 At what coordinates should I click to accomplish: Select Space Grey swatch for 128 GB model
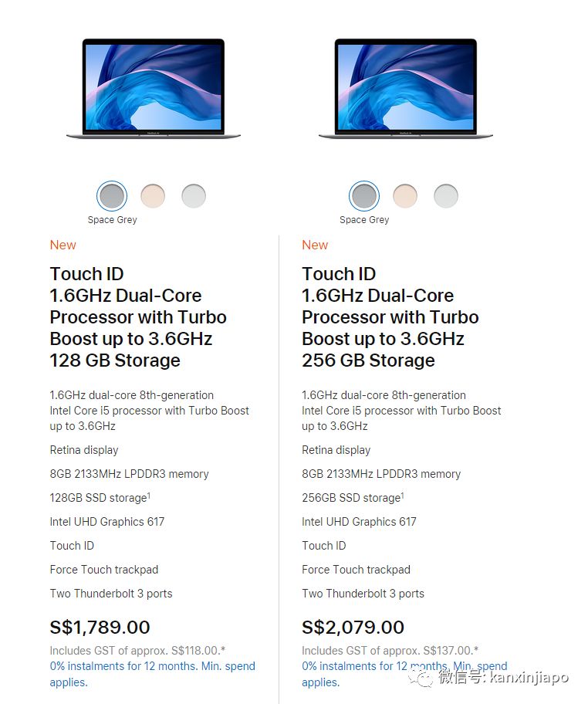click(112, 196)
